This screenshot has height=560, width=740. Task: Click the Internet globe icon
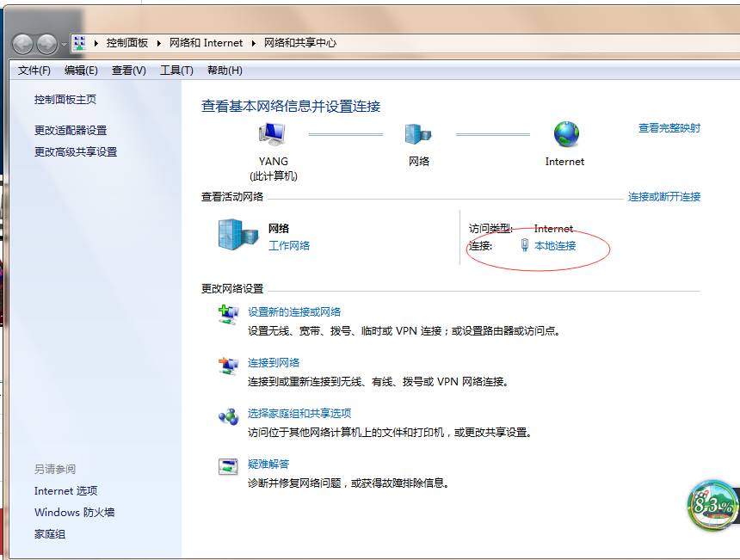pos(564,133)
